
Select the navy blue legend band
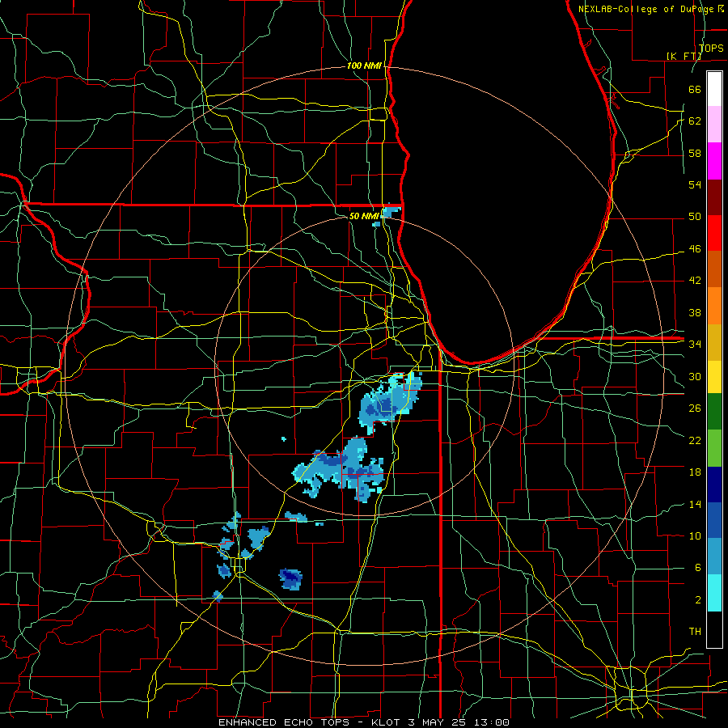click(714, 485)
